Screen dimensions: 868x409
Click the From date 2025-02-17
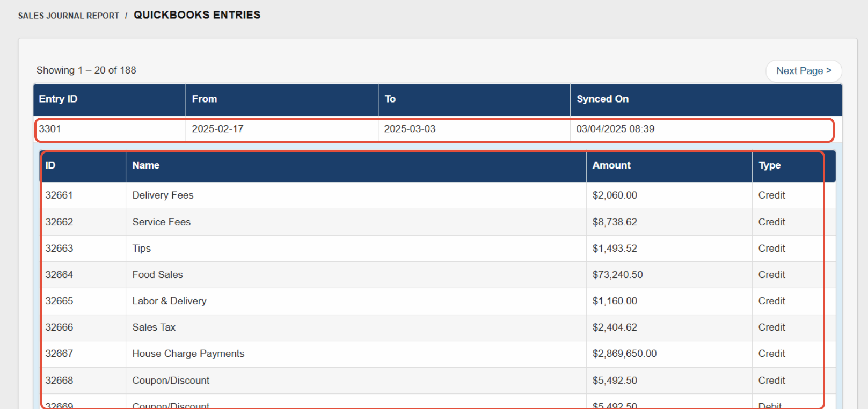(217, 129)
